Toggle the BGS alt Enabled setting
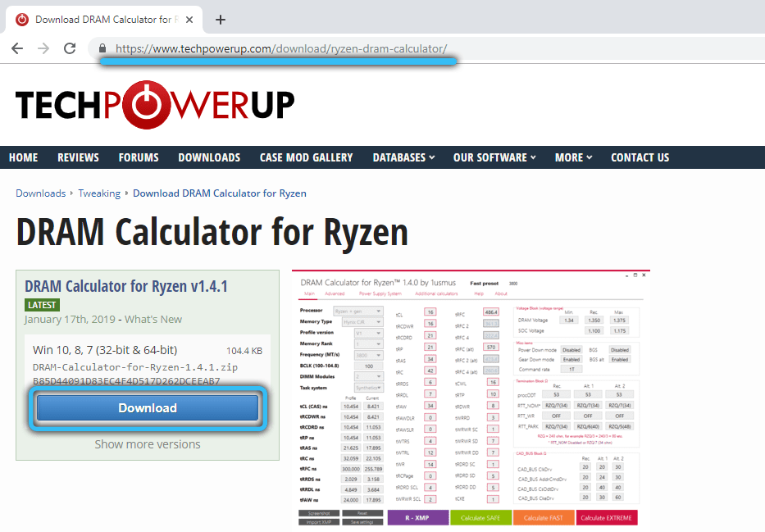765x532 pixels. click(x=621, y=359)
